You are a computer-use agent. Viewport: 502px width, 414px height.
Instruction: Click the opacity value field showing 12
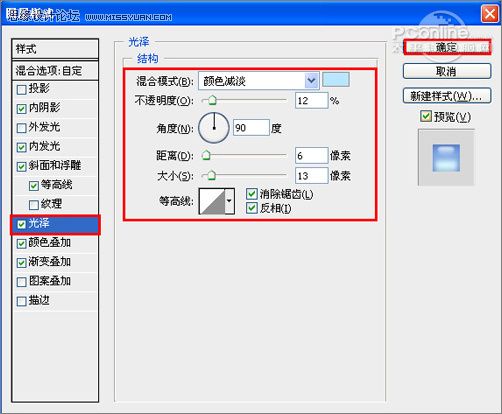coord(311,100)
